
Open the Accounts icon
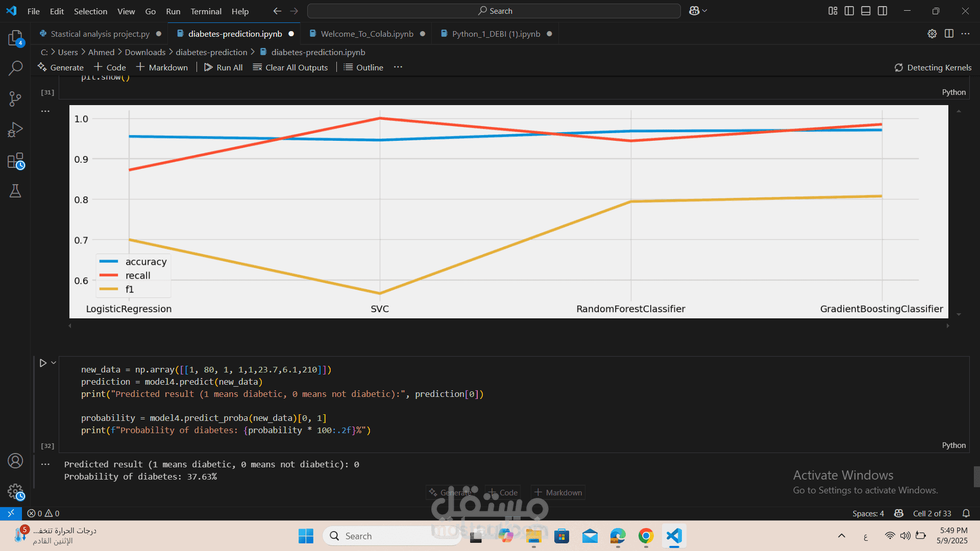point(15,461)
